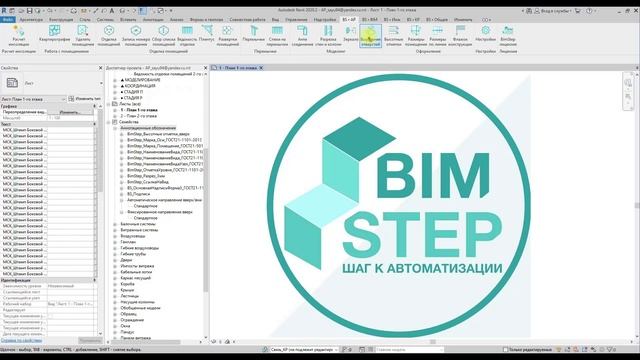Click the Изменить тип button
The height and width of the screenshot is (360, 640).
pos(84,99)
